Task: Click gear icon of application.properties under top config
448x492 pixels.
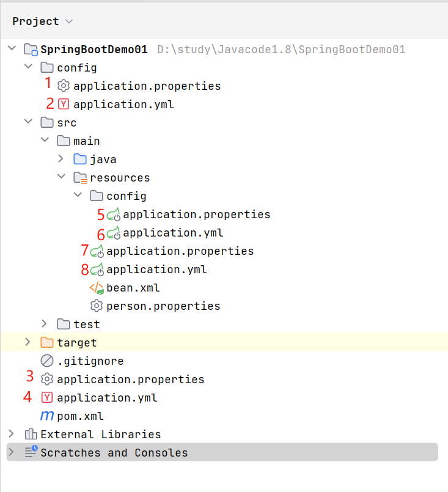Action: (x=64, y=86)
